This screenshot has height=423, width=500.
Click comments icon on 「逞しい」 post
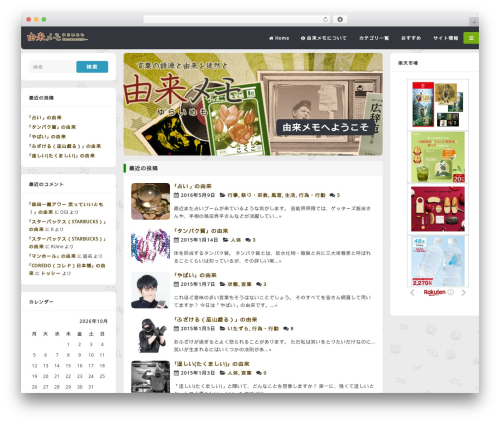[x=259, y=373]
